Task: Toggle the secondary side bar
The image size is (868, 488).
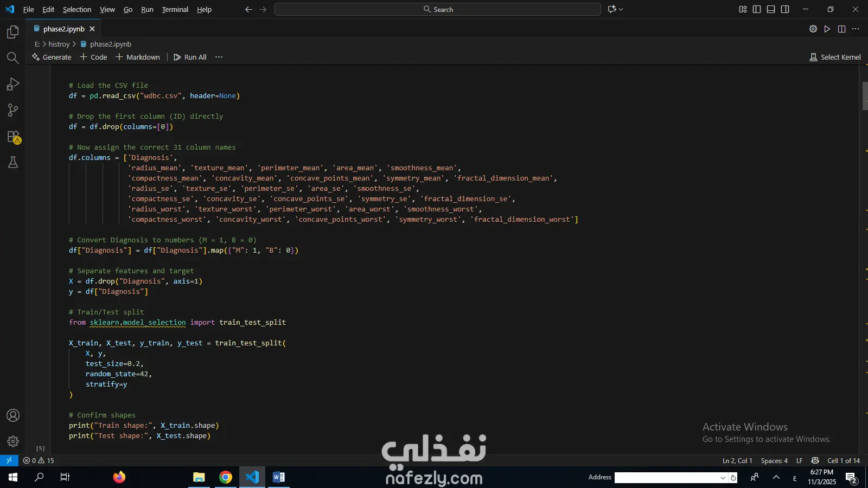Action: [785, 9]
